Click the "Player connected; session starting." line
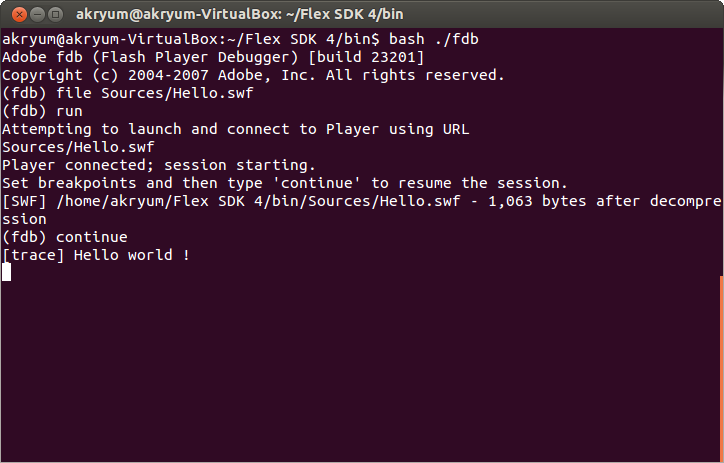 pos(158,165)
